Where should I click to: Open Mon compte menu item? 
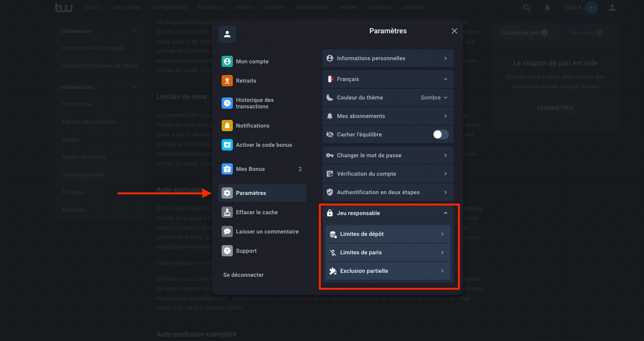[x=252, y=61]
